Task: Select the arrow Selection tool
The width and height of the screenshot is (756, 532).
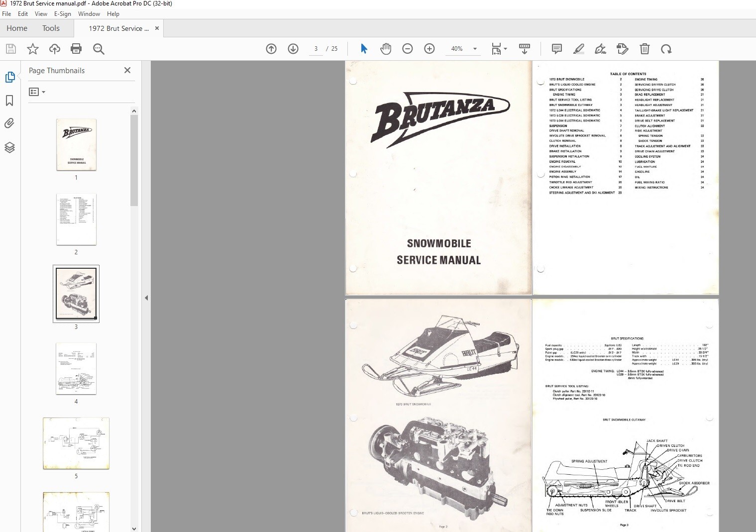Action: click(x=364, y=49)
